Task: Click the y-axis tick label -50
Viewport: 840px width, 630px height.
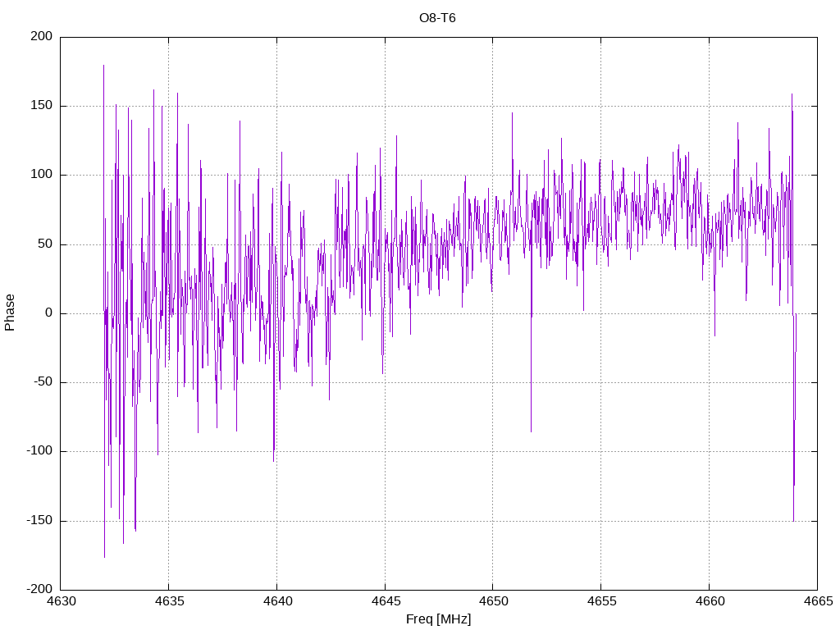Action: pos(43,382)
